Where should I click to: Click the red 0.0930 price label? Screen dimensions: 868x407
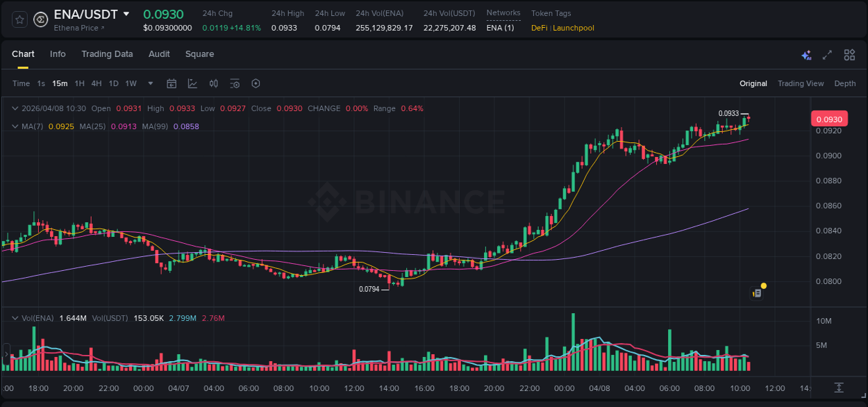[x=830, y=119]
